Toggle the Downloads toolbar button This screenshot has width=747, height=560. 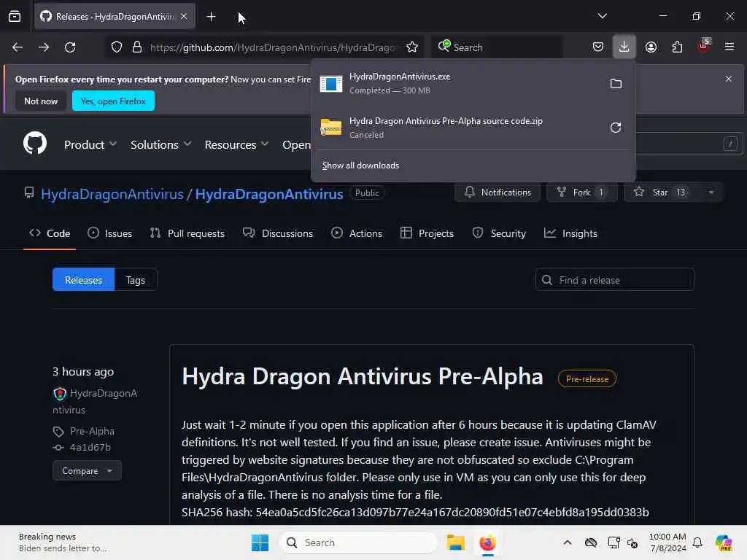point(624,47)
